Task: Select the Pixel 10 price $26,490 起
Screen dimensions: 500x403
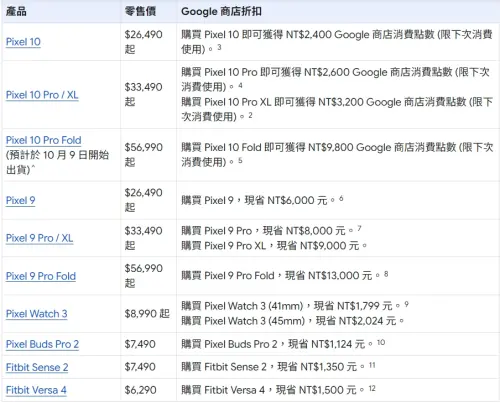Action: (x=144, y=42)
